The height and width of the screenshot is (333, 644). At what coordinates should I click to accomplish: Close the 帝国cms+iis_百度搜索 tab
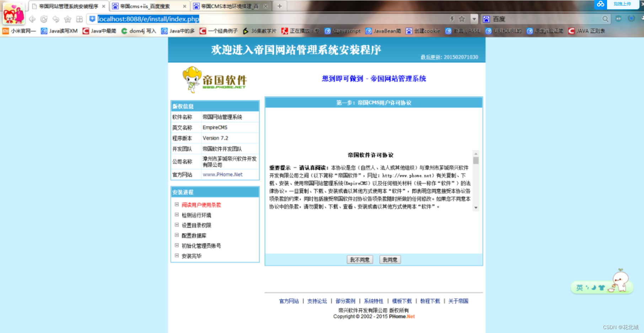point(184,6)
